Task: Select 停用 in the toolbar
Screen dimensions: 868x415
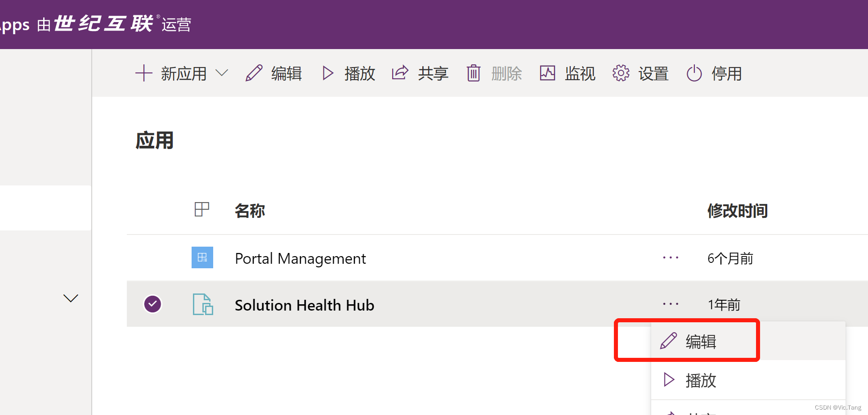Action: pyautogui.click(x=727, y=73)
